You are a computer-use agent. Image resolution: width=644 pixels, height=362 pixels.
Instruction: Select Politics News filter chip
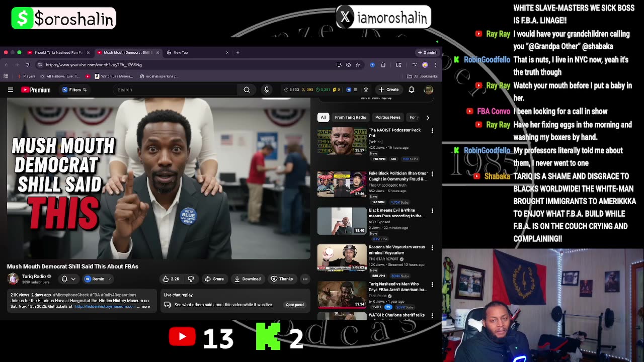[x=387, y=117]
